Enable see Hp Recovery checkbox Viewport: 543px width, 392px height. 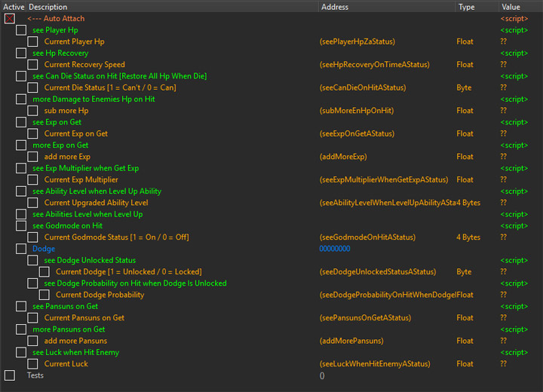coord(21,53)
